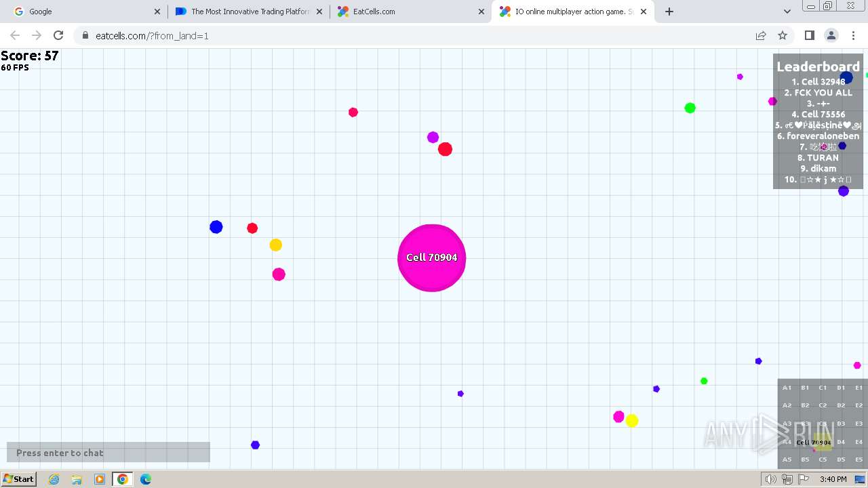Open the Chrome three-dot menu
Viewport: 868px width, 488px height.
click(853, 35)
